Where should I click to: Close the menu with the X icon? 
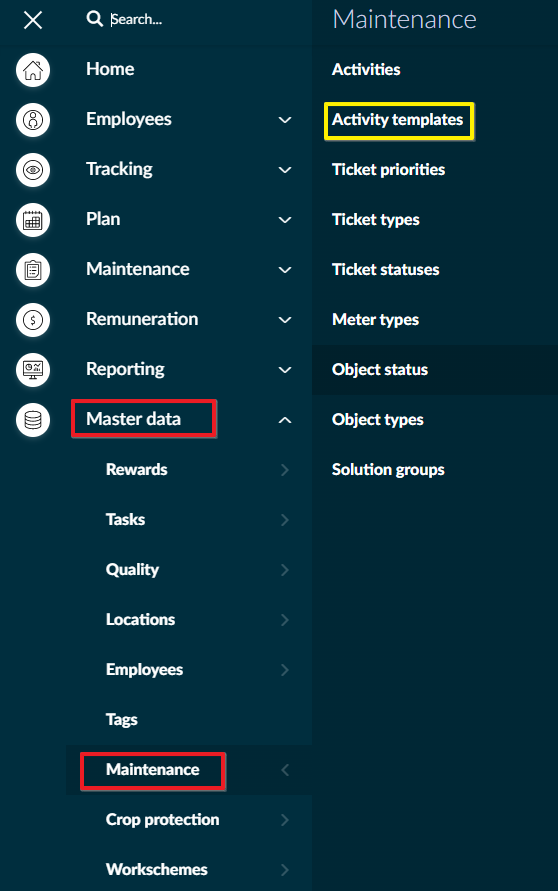33,20
